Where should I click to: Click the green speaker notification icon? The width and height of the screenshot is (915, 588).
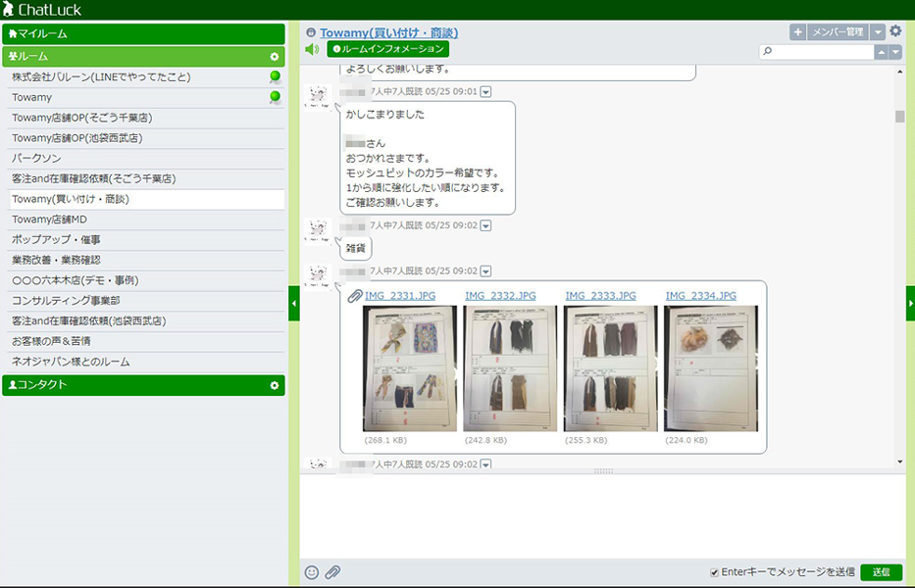tap(312, 49)
